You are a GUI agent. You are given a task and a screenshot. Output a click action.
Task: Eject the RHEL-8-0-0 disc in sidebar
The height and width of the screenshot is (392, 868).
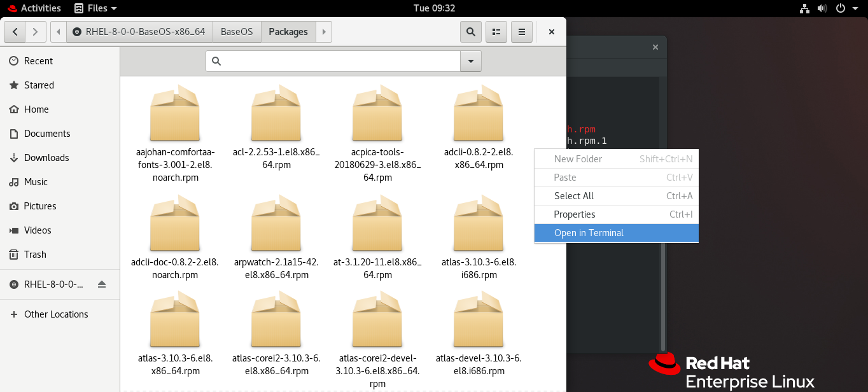pos(102,284)
